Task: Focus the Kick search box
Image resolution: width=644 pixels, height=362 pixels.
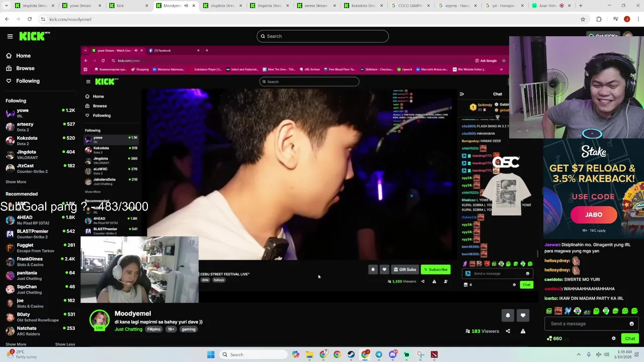Action: pos(323,36)
